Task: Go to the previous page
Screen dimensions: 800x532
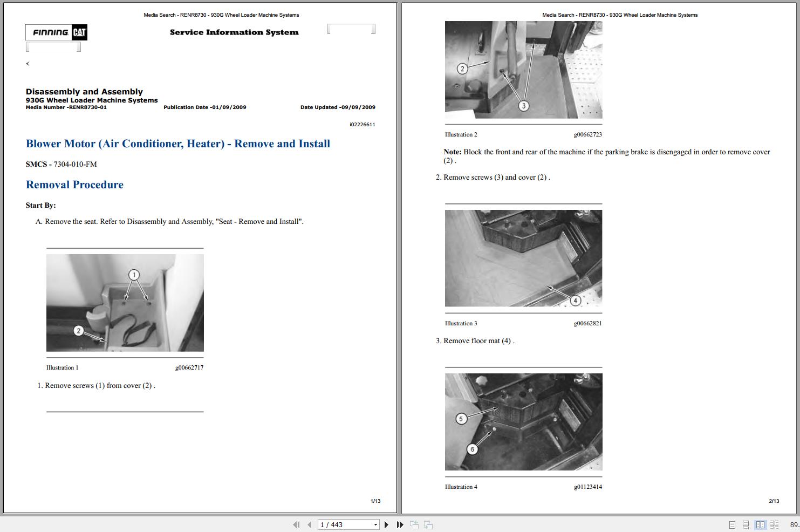Action: [309, 524]
